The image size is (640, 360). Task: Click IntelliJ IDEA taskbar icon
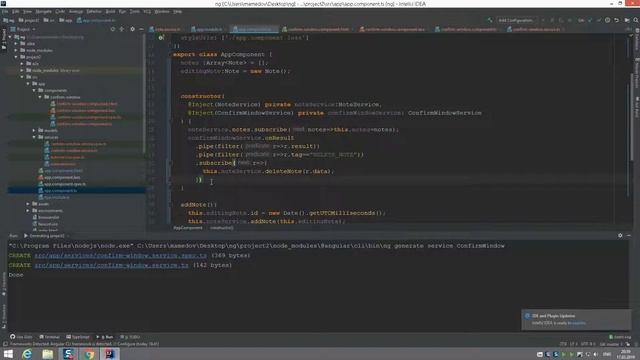[110, 353]
